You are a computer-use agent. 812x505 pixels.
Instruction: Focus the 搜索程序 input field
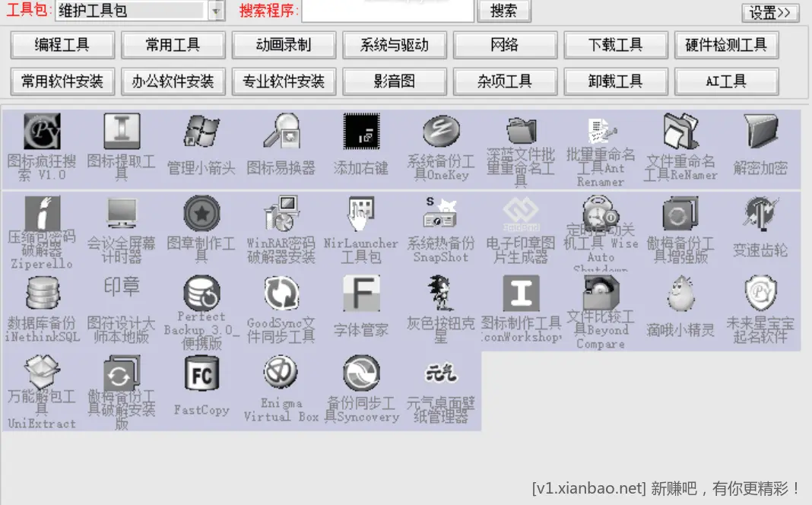click(x=388, y=11)
